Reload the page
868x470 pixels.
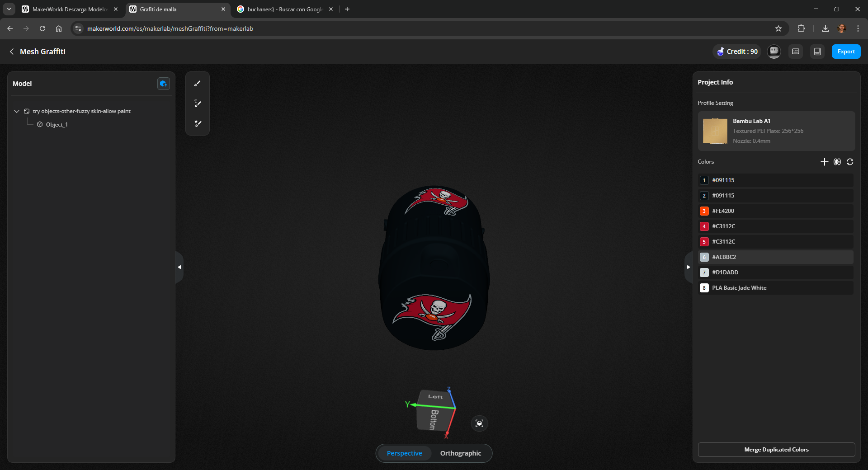[x=42, y=28]
